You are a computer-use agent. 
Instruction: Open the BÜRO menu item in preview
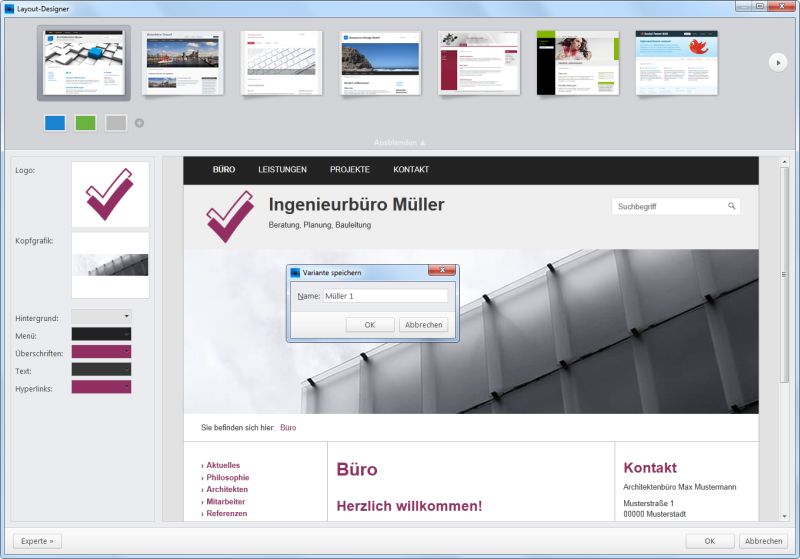point(224,169)
